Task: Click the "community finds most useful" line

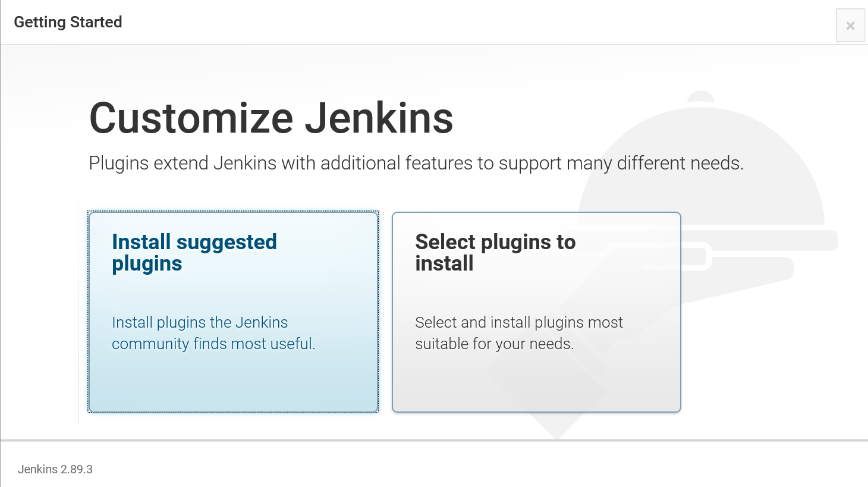Action: click(x=213, y=344)
